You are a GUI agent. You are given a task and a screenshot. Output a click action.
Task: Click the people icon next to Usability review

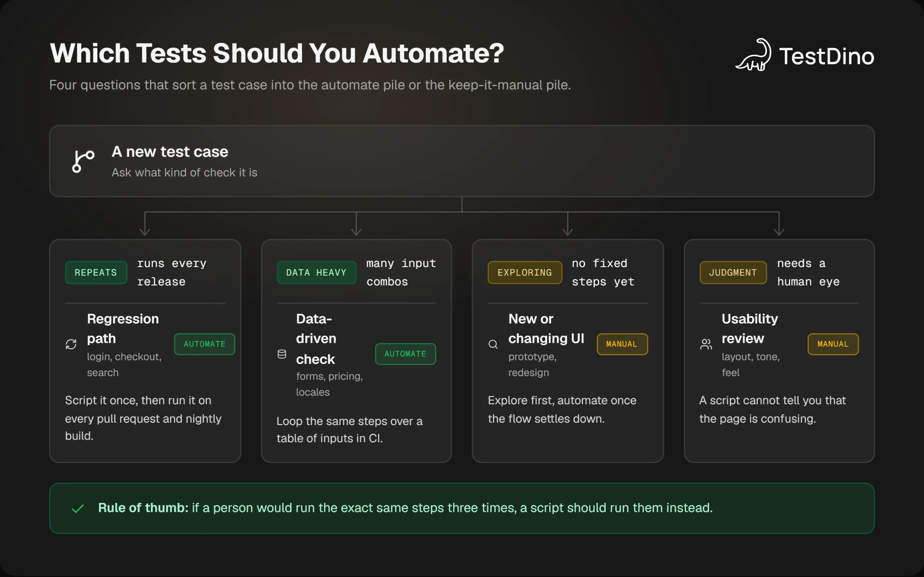point(706,344)
